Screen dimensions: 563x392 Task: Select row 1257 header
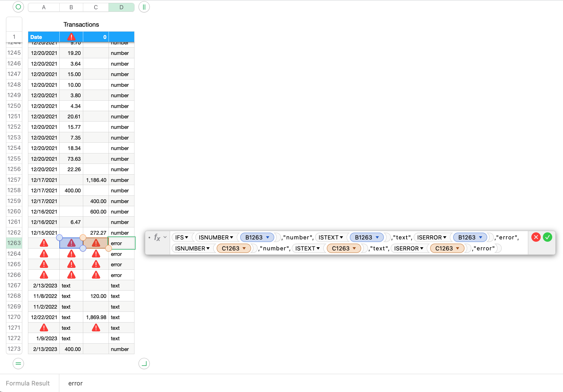14,180
